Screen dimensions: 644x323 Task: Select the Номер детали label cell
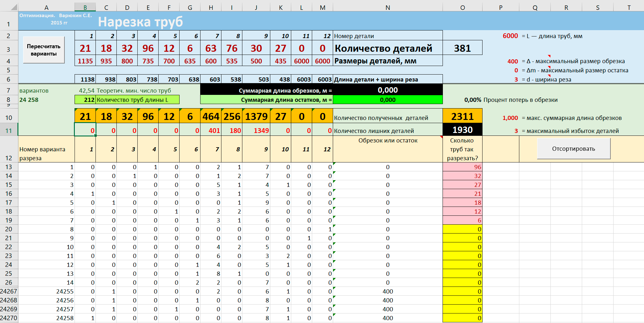[x=388, y=36]
